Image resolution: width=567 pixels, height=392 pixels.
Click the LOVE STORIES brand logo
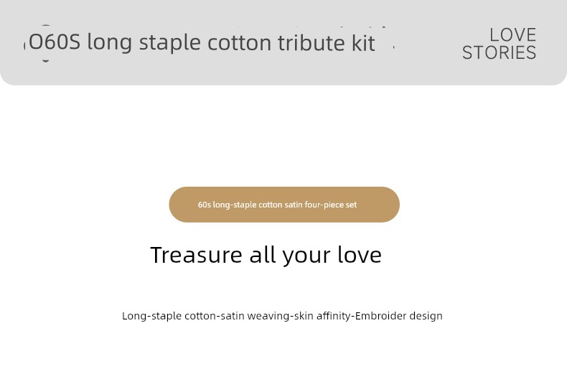pos(499,44)
